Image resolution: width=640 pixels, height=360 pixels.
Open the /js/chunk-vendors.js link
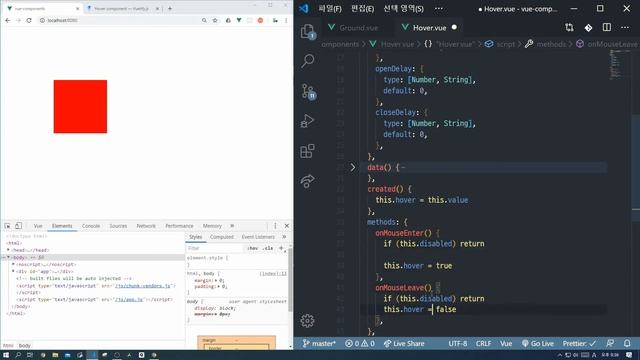click(x=143, y=286)
